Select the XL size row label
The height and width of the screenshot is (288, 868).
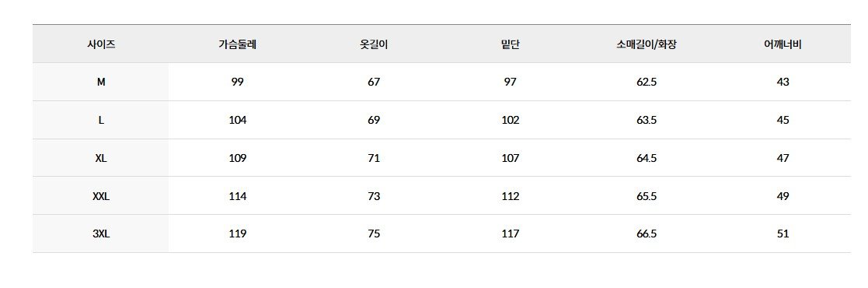(101, 158)
